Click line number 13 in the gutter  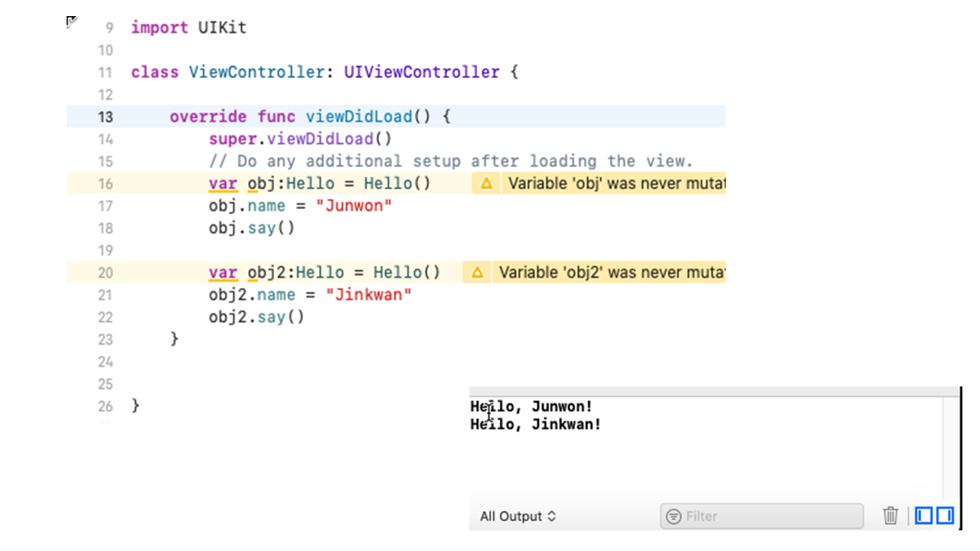click(x=105, y=117)
